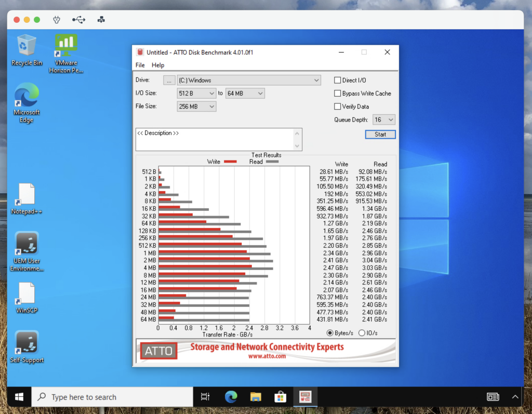Close the ATTO Disk Benchmark window
Image resolution: width=532 pixels, height=414 pixels.
coord(387,52)
